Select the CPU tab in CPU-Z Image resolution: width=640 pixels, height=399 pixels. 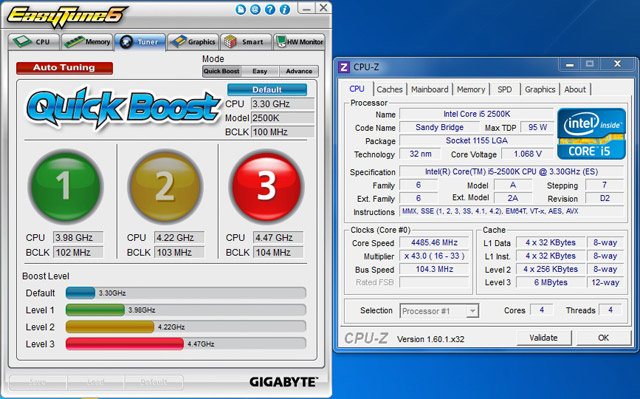(357, 89)
